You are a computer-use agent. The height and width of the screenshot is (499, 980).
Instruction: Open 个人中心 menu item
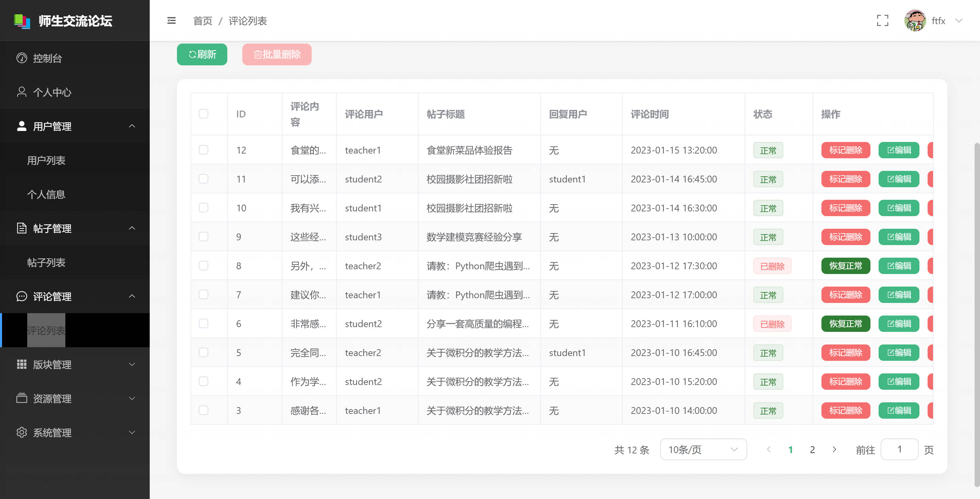tap(75, 92)
